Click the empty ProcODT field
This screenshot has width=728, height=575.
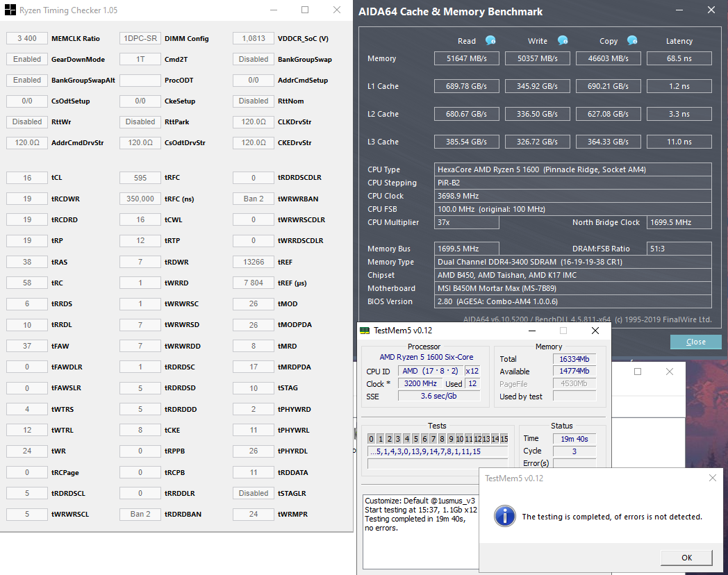(140, 81)
